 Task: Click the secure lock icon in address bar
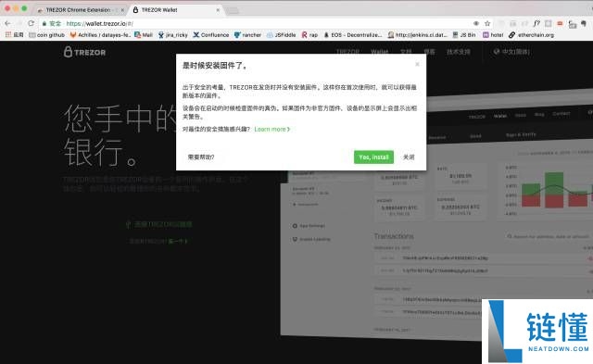point(44,23)
